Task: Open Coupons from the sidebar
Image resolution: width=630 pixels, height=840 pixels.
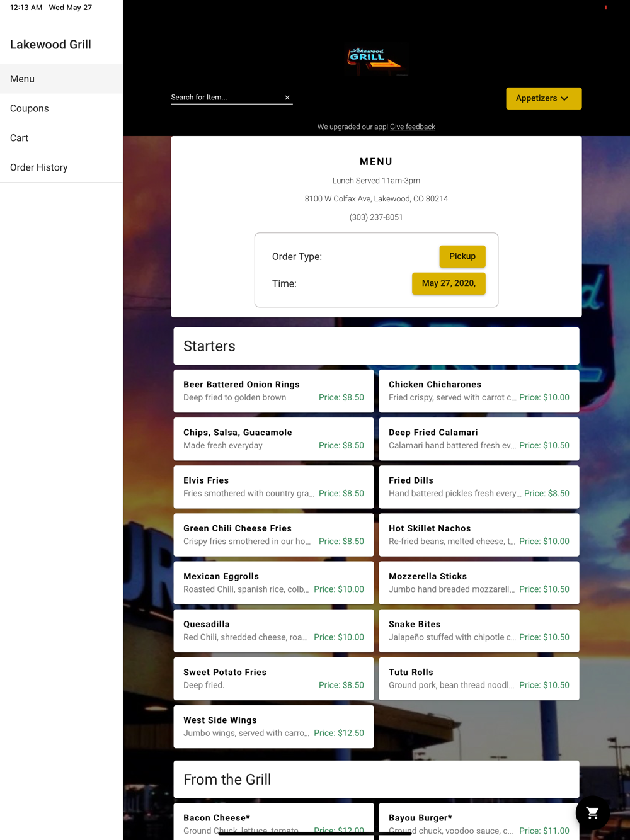Action: click(x=61, y=108)
